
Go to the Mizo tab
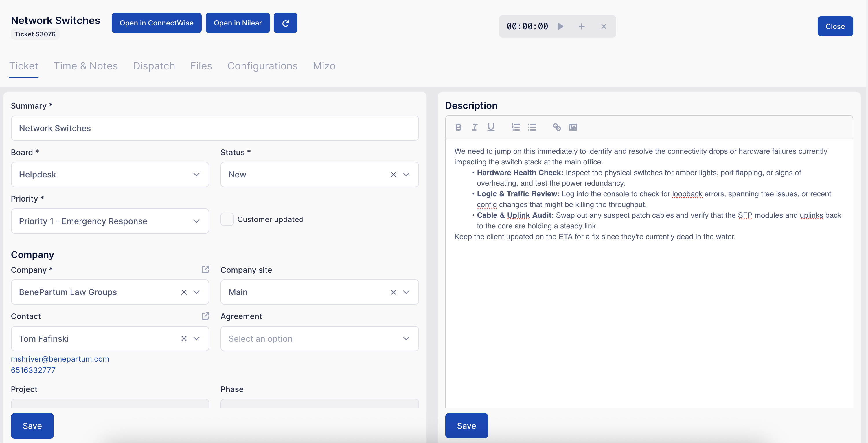pyautogui.click(x=324, y=66)
